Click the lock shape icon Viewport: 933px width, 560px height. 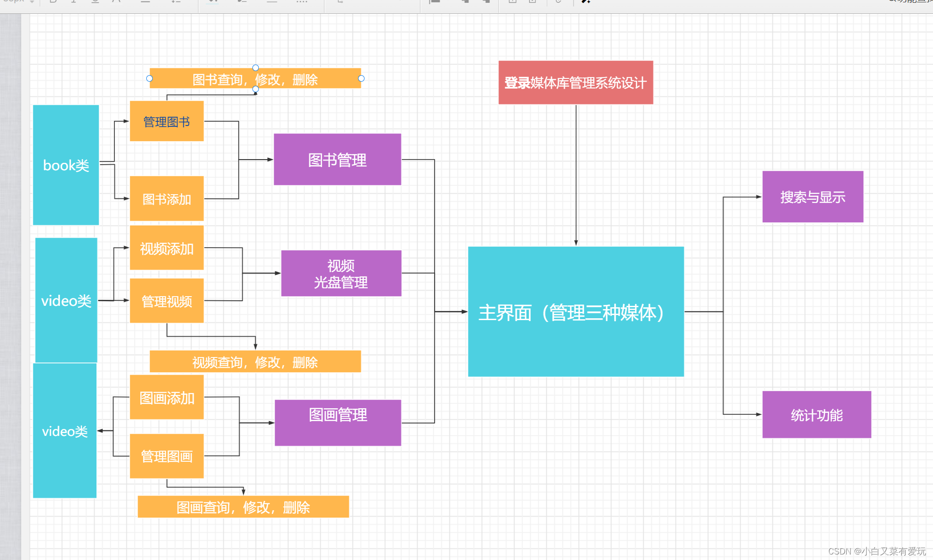(x=513, y=2)
